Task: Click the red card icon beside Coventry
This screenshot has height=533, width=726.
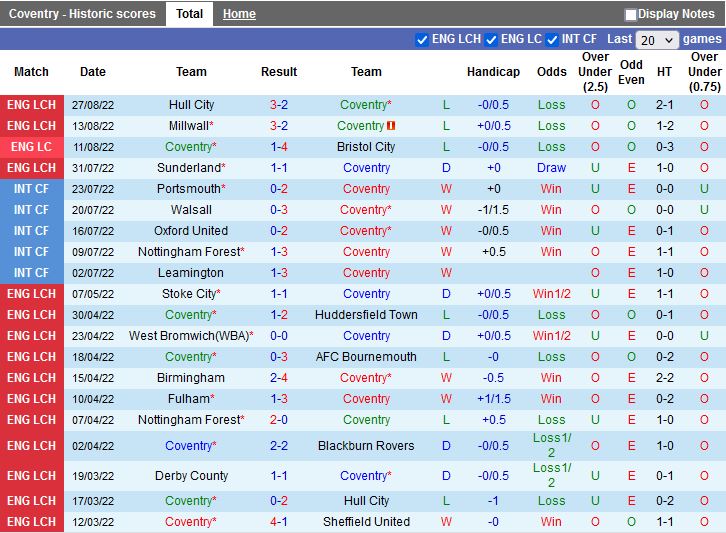Action: pos(391,125)
